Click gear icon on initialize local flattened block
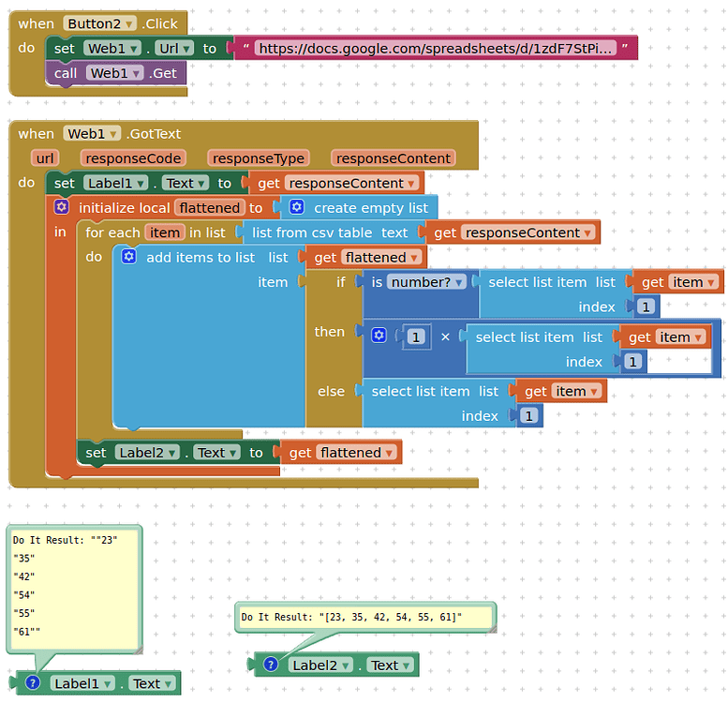 point(62,207)
